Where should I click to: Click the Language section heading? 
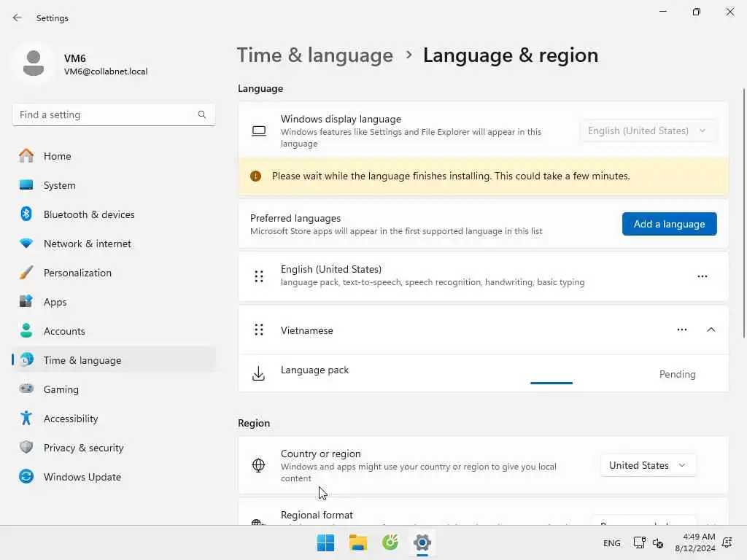click(260, 88)
